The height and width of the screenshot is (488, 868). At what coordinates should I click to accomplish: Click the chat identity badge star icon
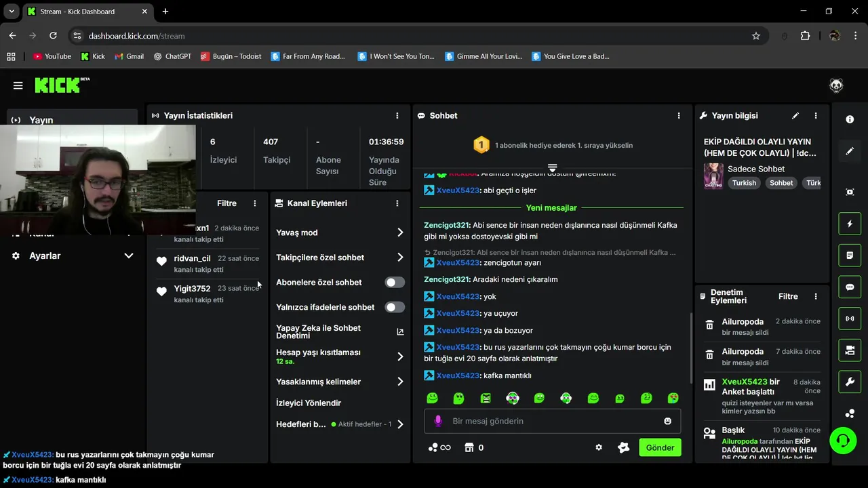point(624,447)
